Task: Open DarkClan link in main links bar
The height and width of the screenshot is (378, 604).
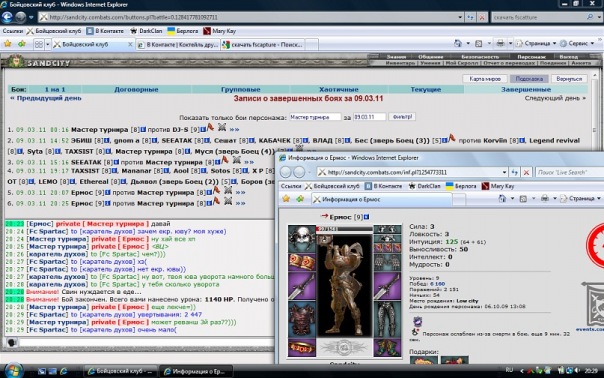Action: tap(146, 31)
